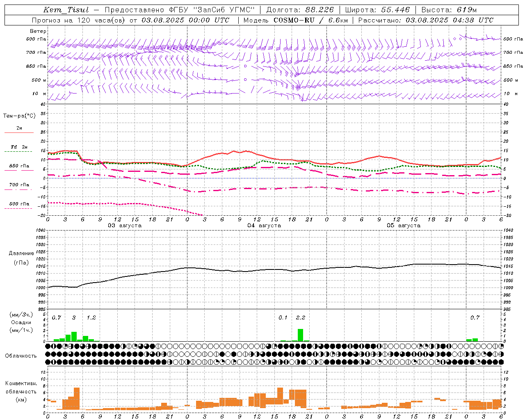Click the '2.2' three-hour precipitation value
Image resolution: width=525 pixels, height=420 pixels.
click(x=300, y=318)
